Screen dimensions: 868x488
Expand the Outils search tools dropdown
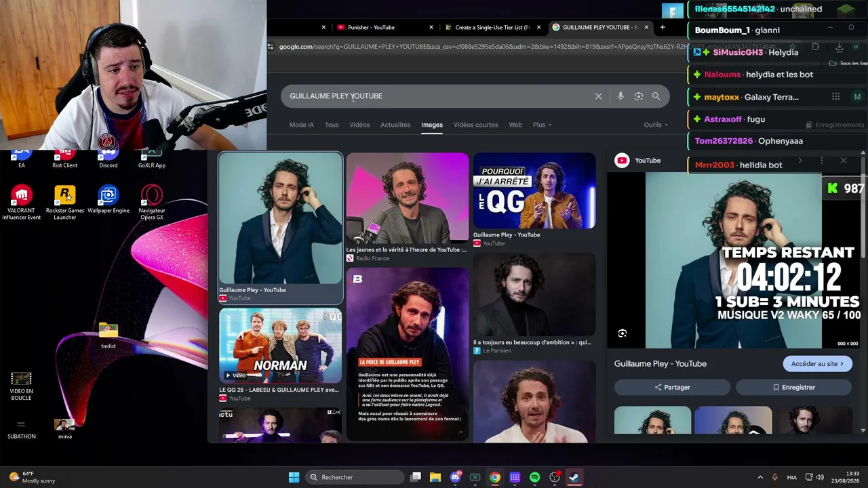pyautogui.click(x=656, y=125)
